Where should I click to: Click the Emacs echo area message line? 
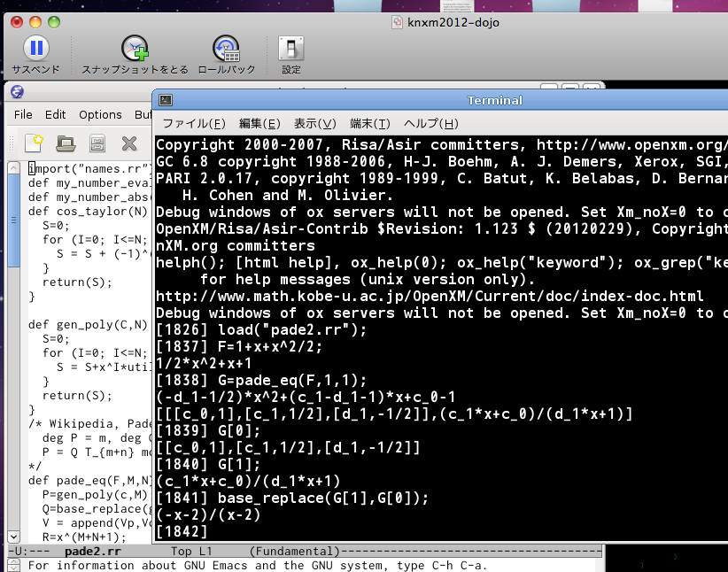pos(258,566)
